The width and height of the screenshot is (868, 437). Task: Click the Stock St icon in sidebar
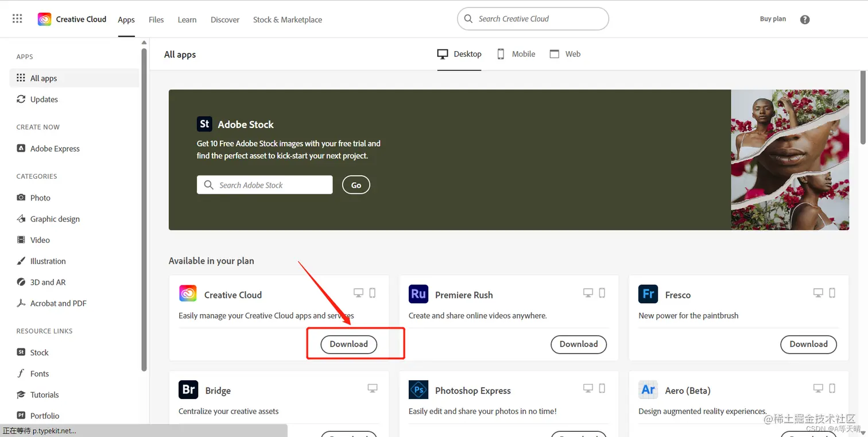click(21, 352)
